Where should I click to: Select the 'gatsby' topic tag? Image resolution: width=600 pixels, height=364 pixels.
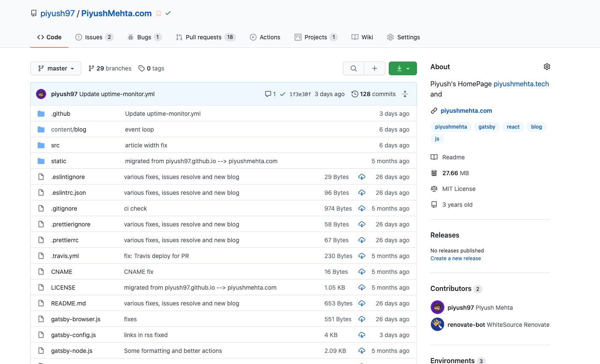(487, 127)
